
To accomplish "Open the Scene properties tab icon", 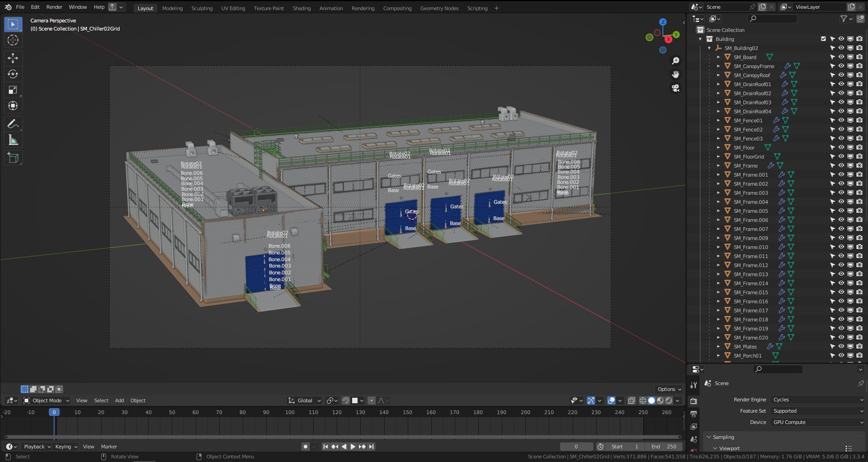I will (x=693, y=439).
